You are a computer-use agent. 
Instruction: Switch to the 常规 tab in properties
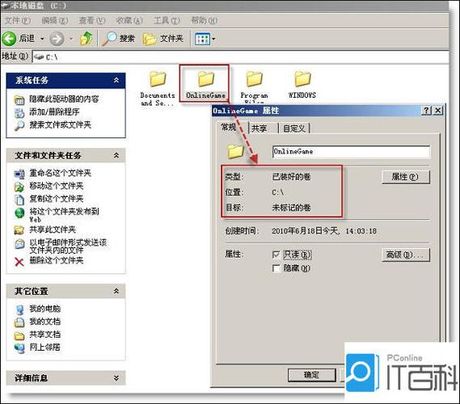(229, 127)
